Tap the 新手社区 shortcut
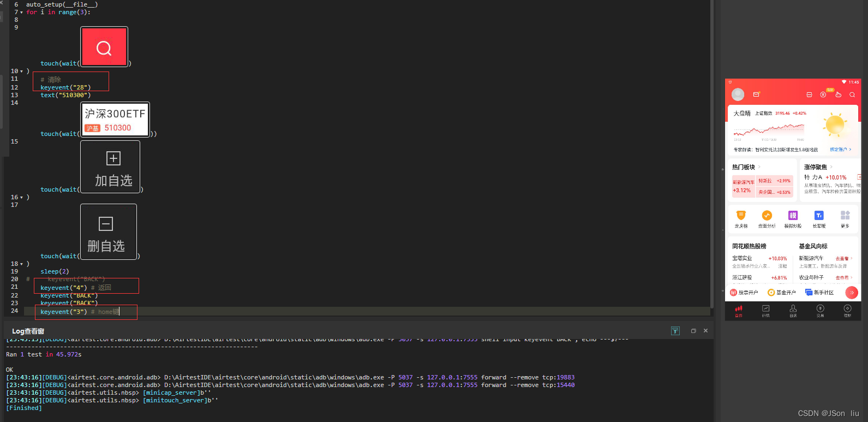Viewport: 868px width, 422px height. pyautogui.click(x=819, y=293)
